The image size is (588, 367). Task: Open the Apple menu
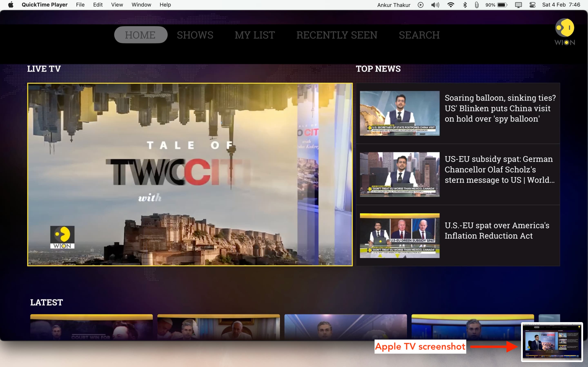point(11,5)
